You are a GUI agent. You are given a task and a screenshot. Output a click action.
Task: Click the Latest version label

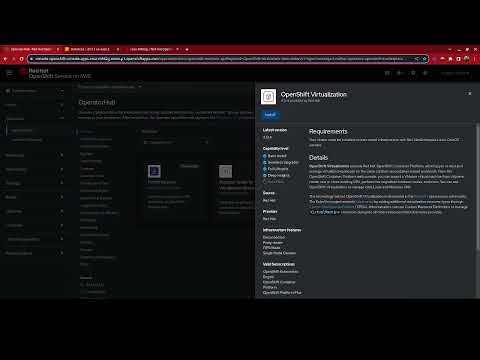point(275,130)
